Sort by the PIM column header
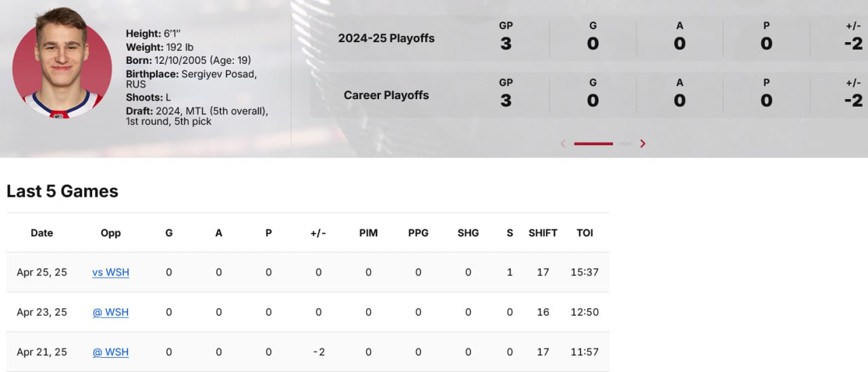Viewport: 868px width, 372px height. tap(368, 233)
